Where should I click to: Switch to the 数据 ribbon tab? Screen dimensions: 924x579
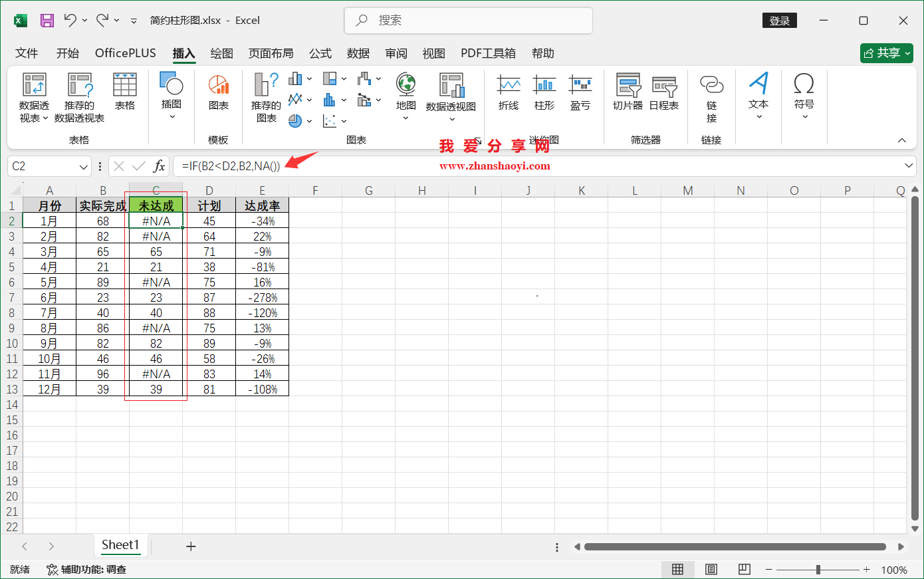358,53
